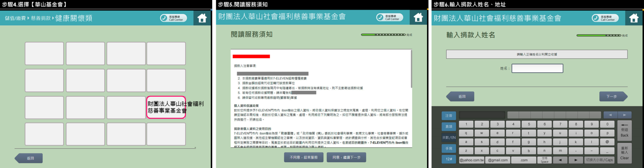This screenshot has height=168, width=644.
Task: Tap the 空格 Space key
Action: coord(545,160)
